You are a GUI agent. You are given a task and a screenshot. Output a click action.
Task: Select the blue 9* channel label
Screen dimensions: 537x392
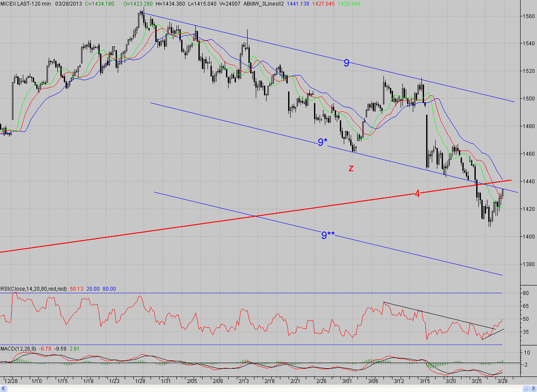(x=322, y=142)
